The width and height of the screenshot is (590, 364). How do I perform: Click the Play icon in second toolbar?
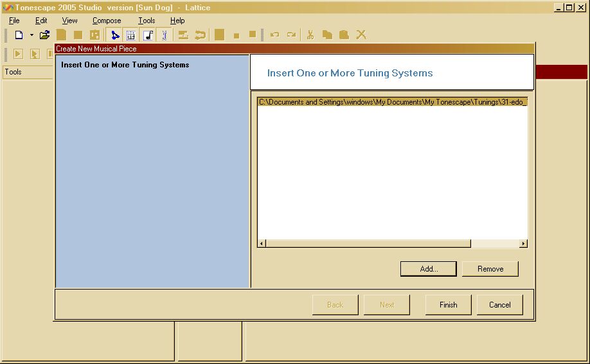(18, 54)
